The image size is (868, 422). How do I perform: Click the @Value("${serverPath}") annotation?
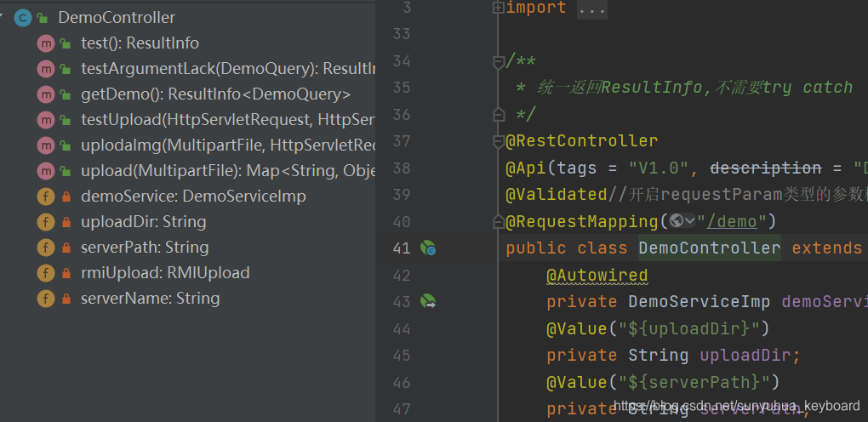pos(663,382)
